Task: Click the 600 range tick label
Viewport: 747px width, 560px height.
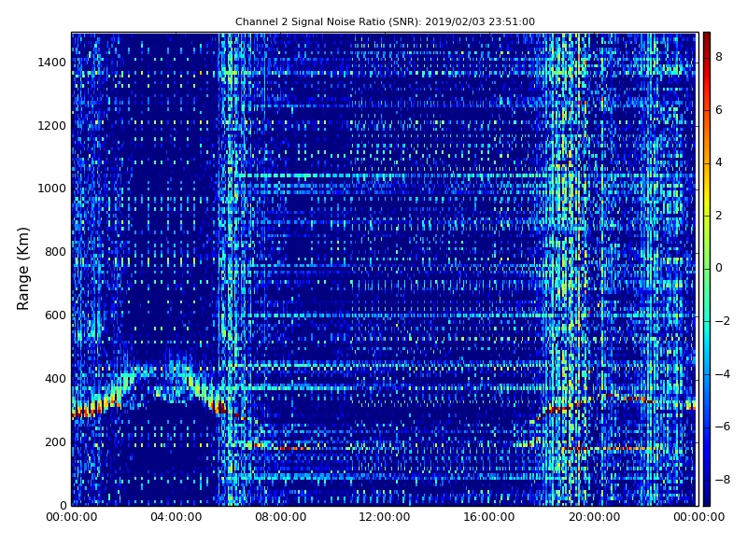Action: [x=55, y=315]
